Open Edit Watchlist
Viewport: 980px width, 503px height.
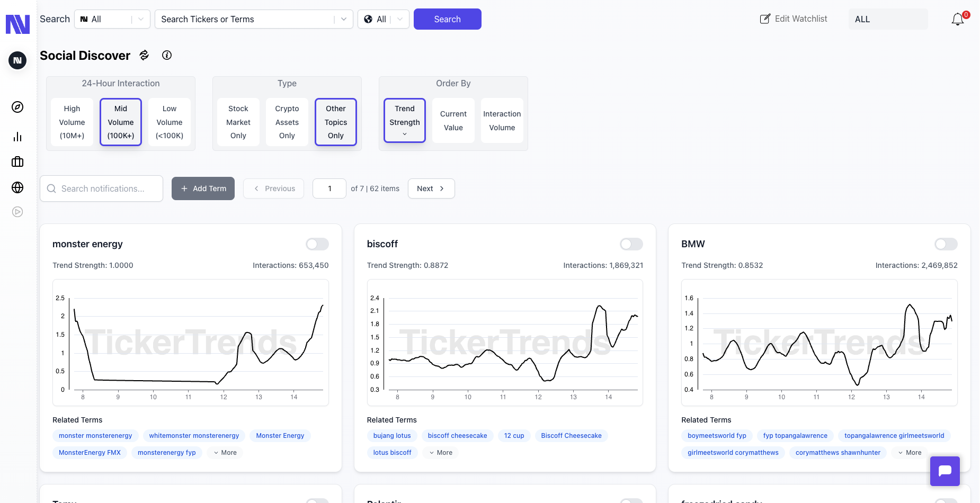pos(793,19)
